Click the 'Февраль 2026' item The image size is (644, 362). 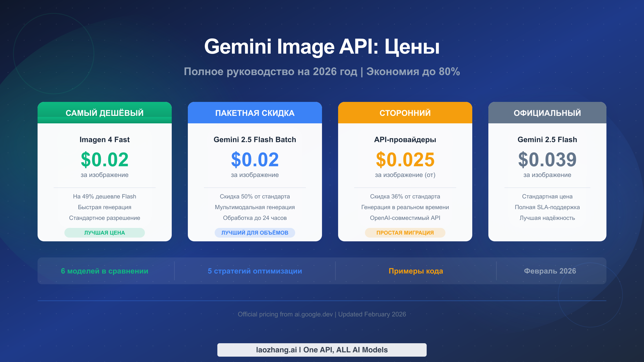point(550,271)
